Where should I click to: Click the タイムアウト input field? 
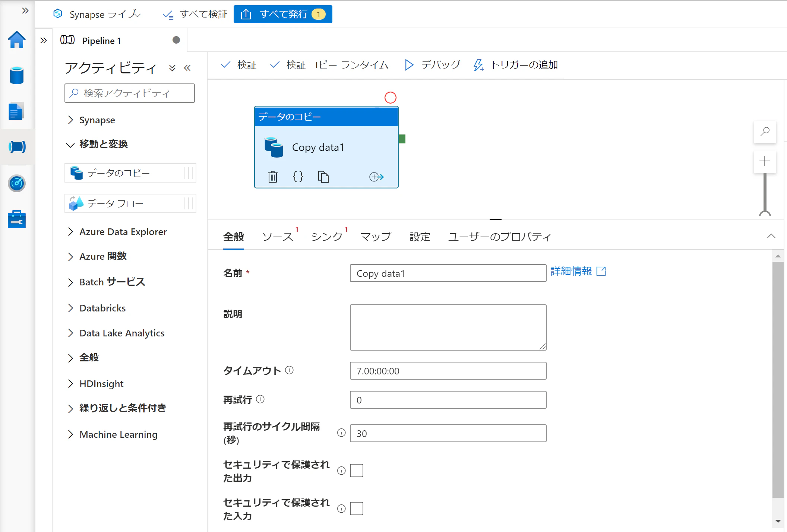coord(448,371)
